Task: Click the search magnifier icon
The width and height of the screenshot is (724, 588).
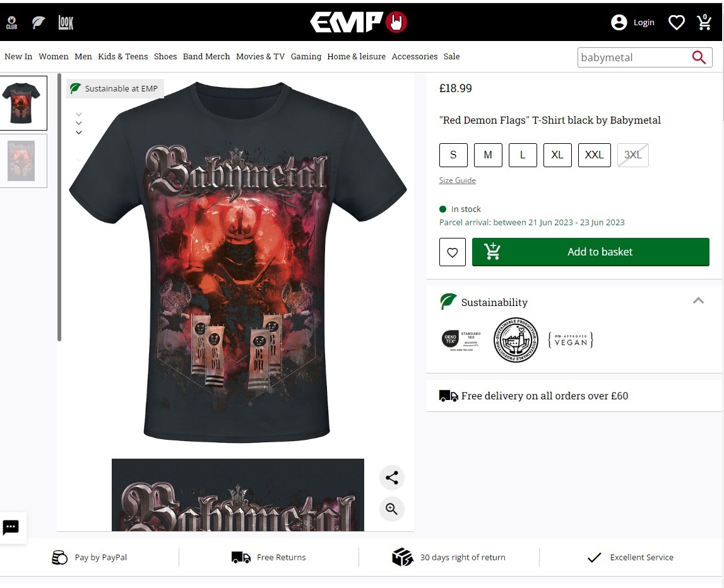Action: [699, 57]
